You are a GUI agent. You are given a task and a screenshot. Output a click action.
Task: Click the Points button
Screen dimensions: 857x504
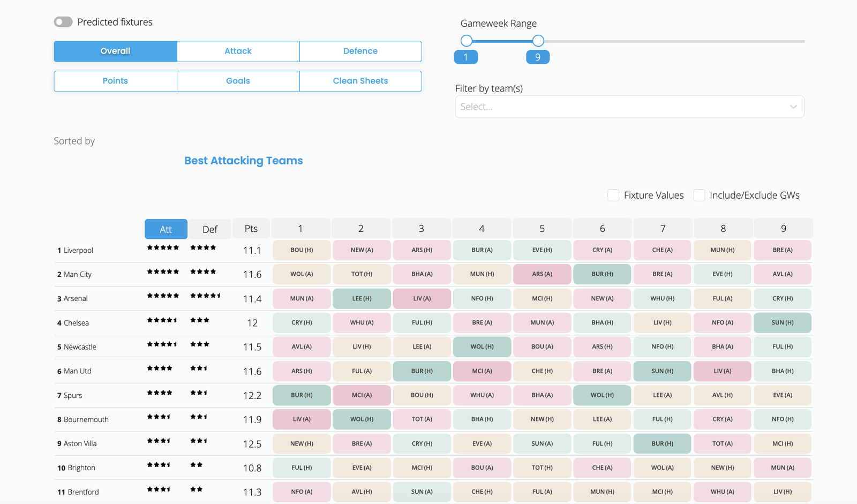point(115,81)
